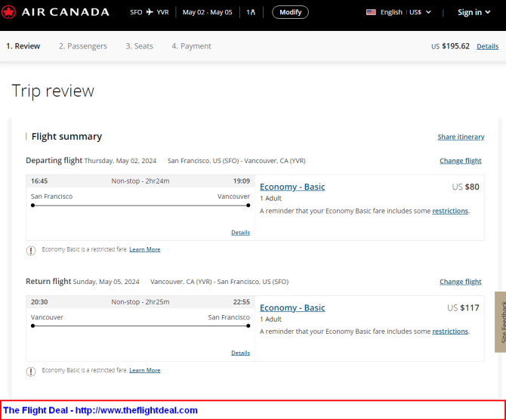506x420 pixels.
Task: Click the Trip review heading
Action: [x=53, y=91]
